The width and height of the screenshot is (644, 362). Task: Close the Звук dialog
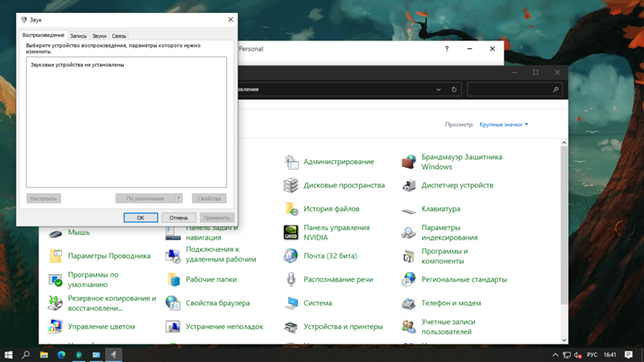point(230,19)
